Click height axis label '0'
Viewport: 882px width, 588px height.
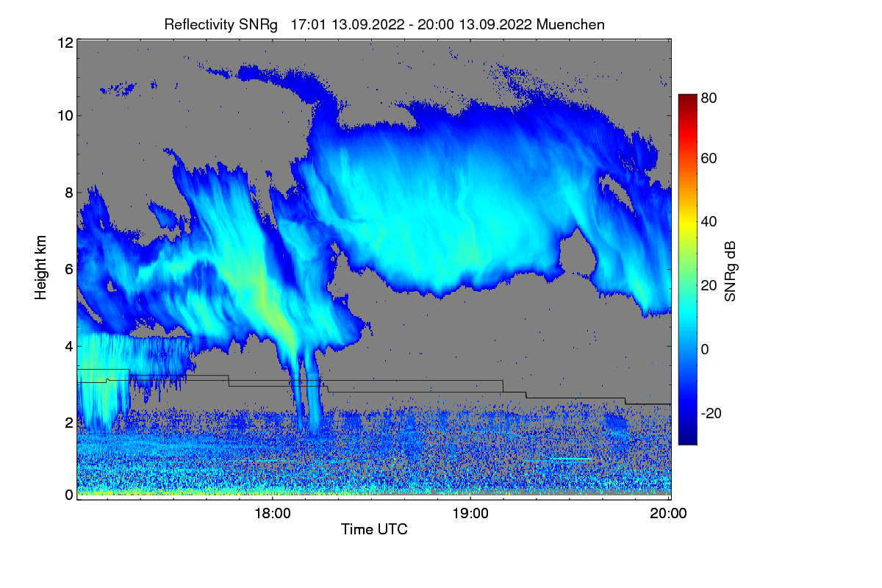pos(69,495)
